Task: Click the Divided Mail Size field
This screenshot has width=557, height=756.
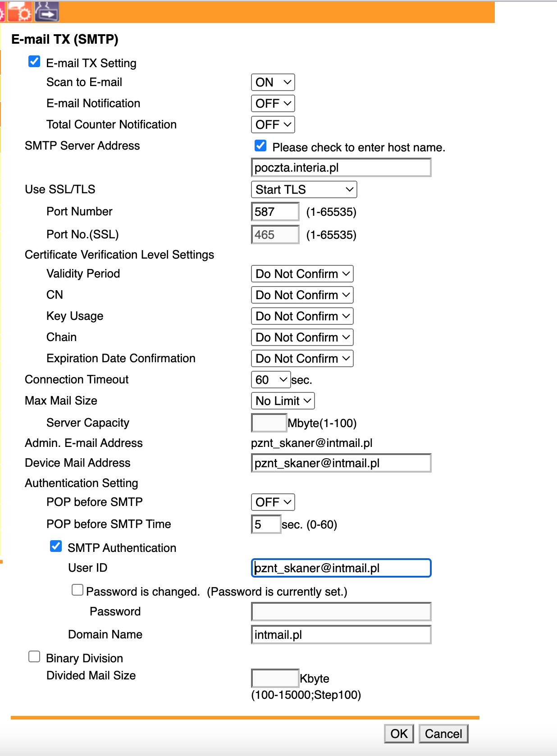Action: (275, 679)
